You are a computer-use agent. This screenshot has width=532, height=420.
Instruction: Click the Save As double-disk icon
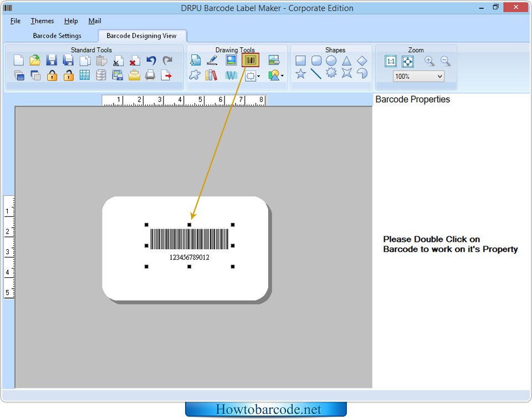click(x=68, y=60)
